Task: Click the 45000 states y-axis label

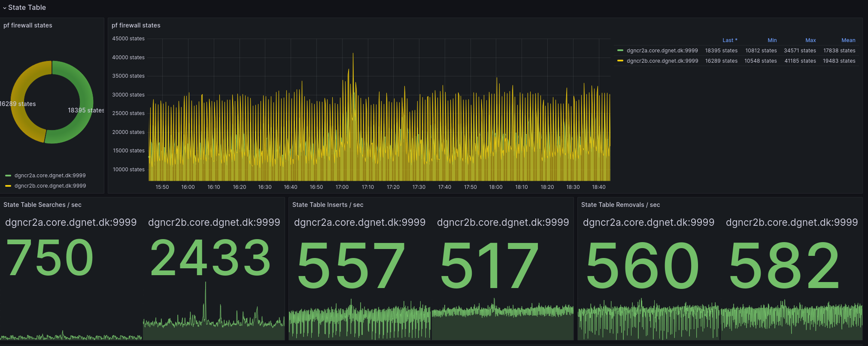Action: pos(128,39)
